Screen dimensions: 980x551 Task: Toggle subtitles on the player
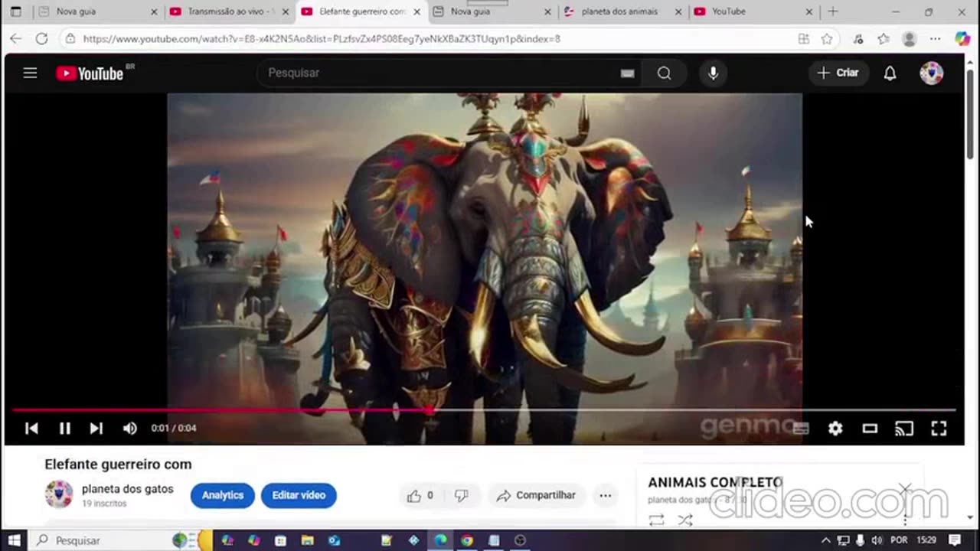800,429
